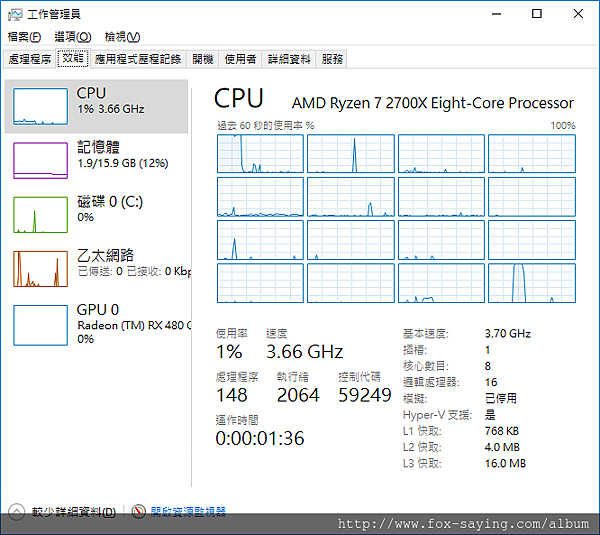
Task: Click the resource monitor icon at bottom
Action: pyautogui.click(x=139, y=512)
